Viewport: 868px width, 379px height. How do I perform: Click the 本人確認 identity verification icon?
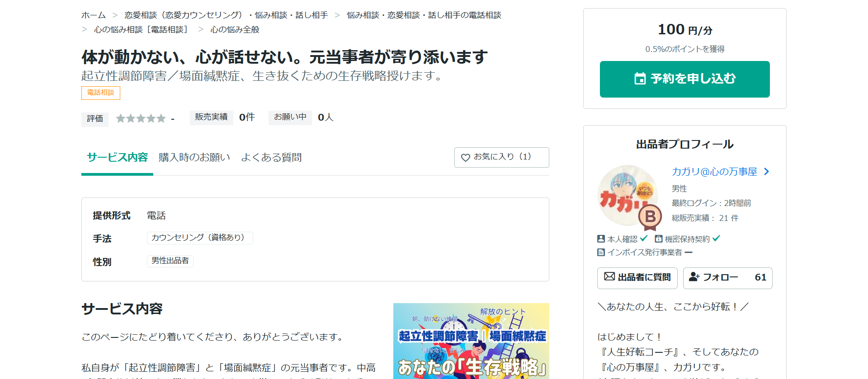[601, 239]
